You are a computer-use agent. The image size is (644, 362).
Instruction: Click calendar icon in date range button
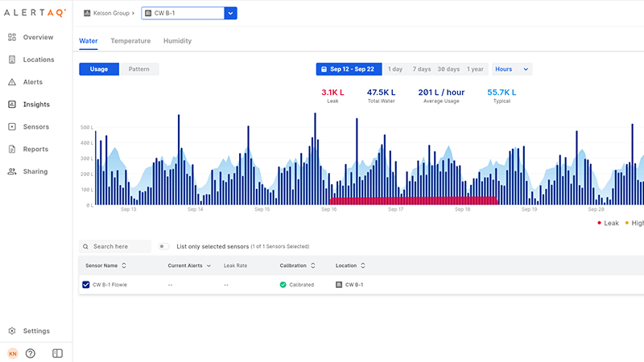[324, 69]
